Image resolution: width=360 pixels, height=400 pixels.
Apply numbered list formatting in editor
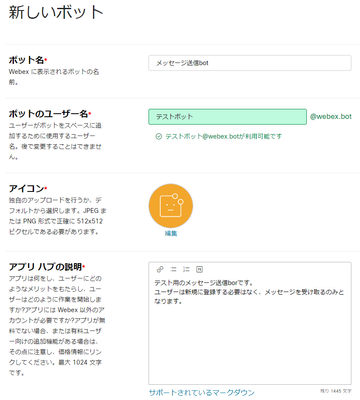[x=186, y=269]
